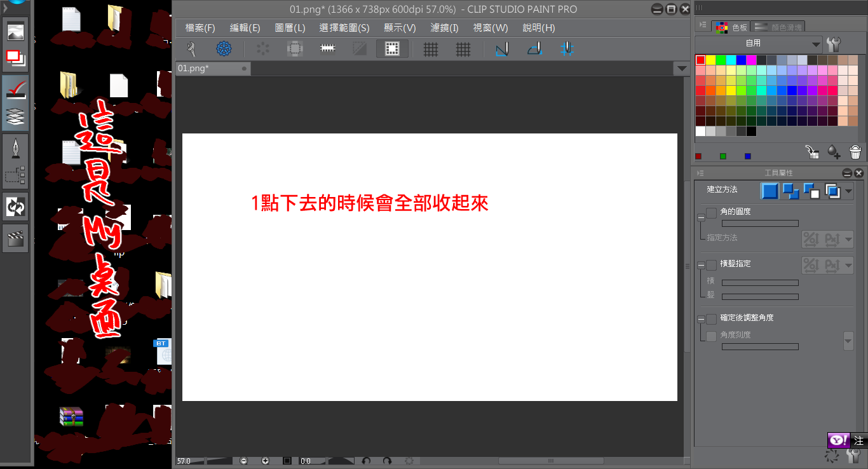This screenshot has height=469, width=868.
Task: Click the Yahoo input method icon
Action: tap(838, 440)
